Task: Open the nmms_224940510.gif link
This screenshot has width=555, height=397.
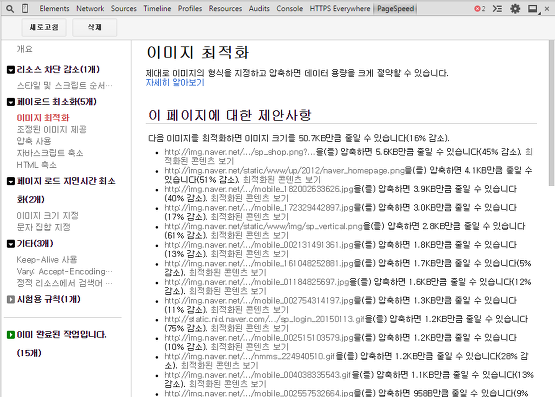Action: (x=249, y=356)
